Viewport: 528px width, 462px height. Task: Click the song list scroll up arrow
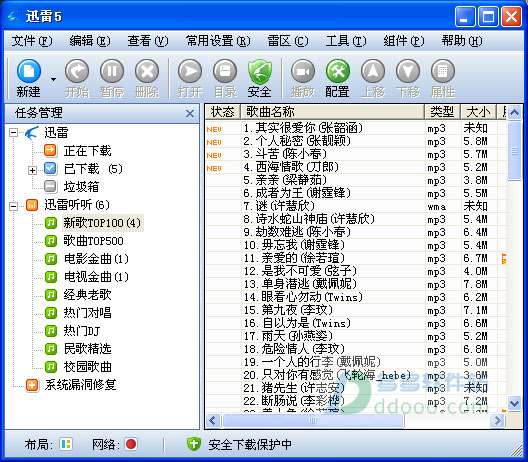click(514, 112)
